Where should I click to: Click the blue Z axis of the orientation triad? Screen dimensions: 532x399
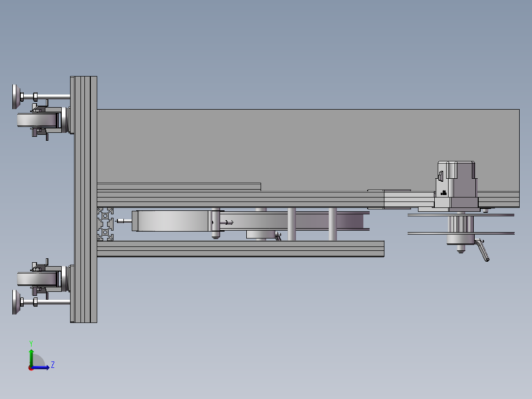click(x=40, y=367)
